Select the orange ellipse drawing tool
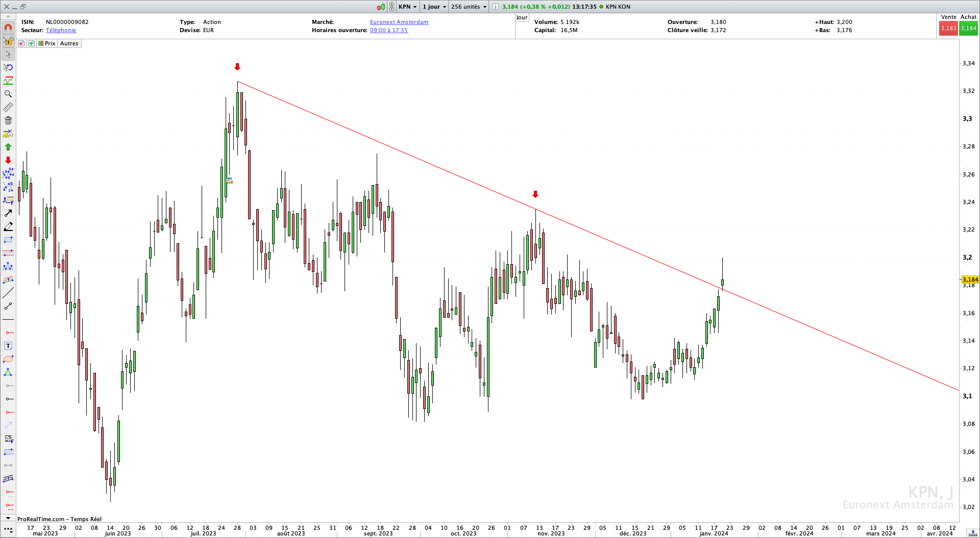980x538 pixels. pyautogui.click(x=8, y=359)
